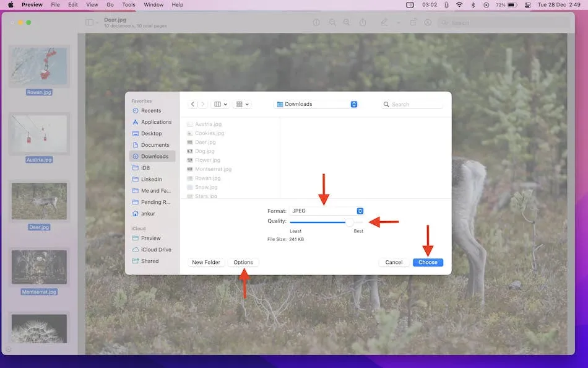Screen dimensions: 588x368
Task: Open the column view switcher in dialog
Action: click(220, 105)
